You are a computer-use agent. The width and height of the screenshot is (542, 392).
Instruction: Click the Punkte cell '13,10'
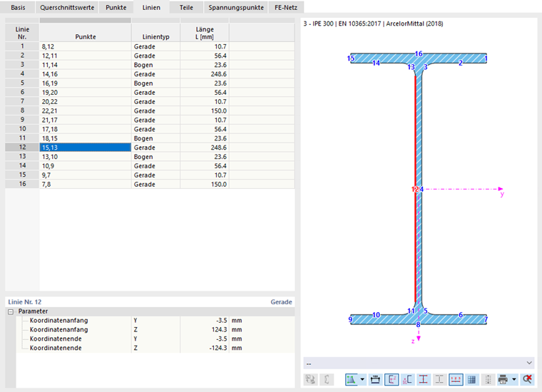click(x=86, y=157)
